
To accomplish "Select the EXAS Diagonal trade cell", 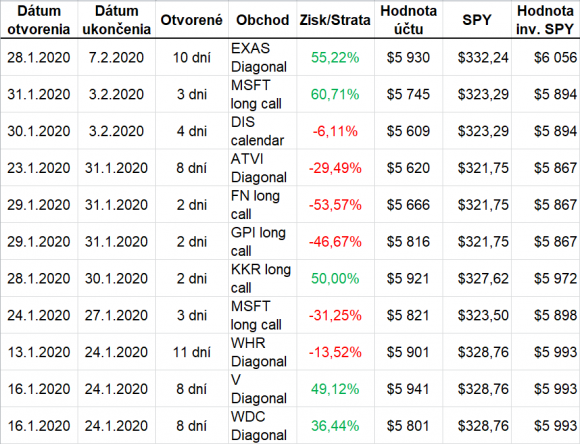I will [x=262, y=57].
